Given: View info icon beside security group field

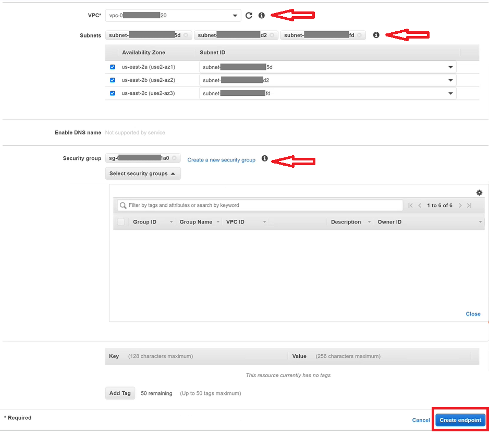Looking at the screenshot, I should pos(265,159).
